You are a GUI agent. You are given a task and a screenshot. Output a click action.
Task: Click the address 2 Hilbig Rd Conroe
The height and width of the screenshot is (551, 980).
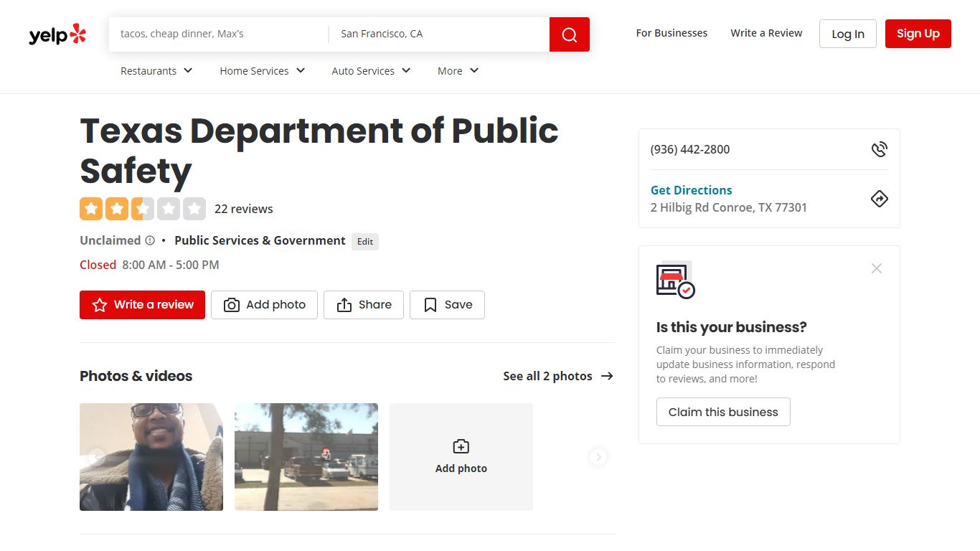tap(729, 207)
